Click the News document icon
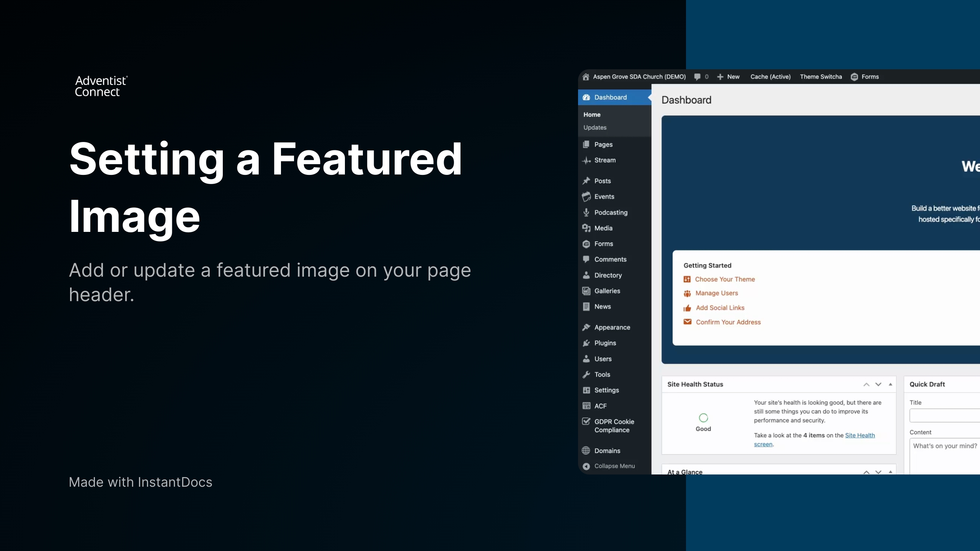Image resolution: width=980 pixels, height=551 pixels. 586,306
